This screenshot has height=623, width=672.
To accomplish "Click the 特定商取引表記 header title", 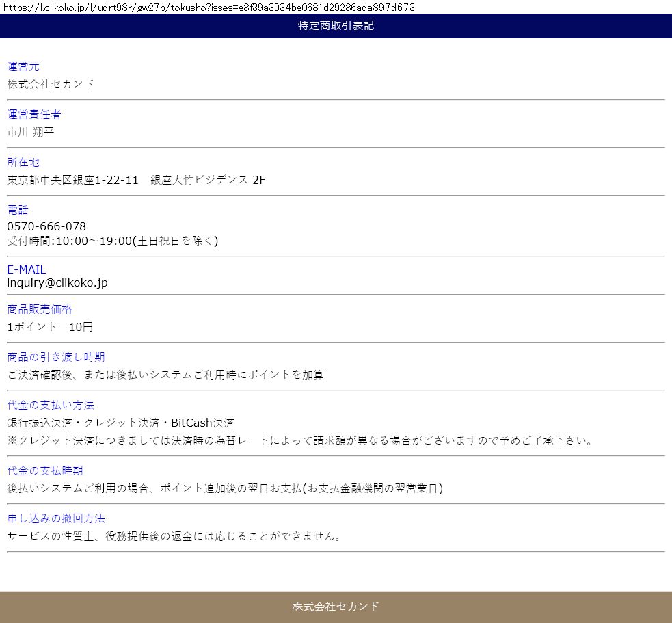I will pyautogui.click(x=336, y=26).
